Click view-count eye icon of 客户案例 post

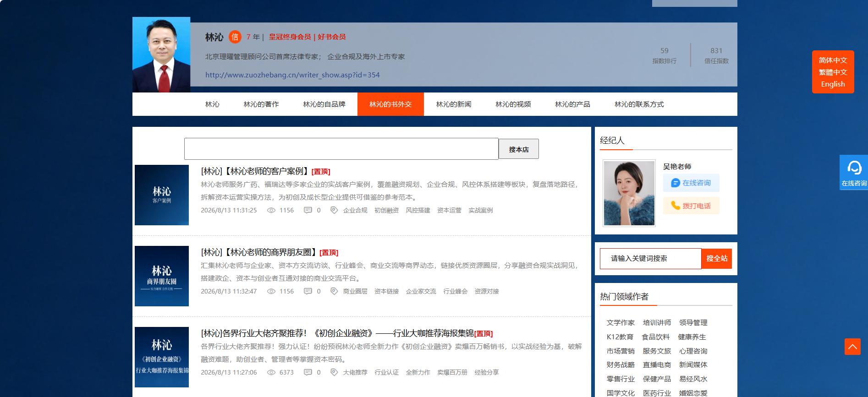tap(271, 210)
